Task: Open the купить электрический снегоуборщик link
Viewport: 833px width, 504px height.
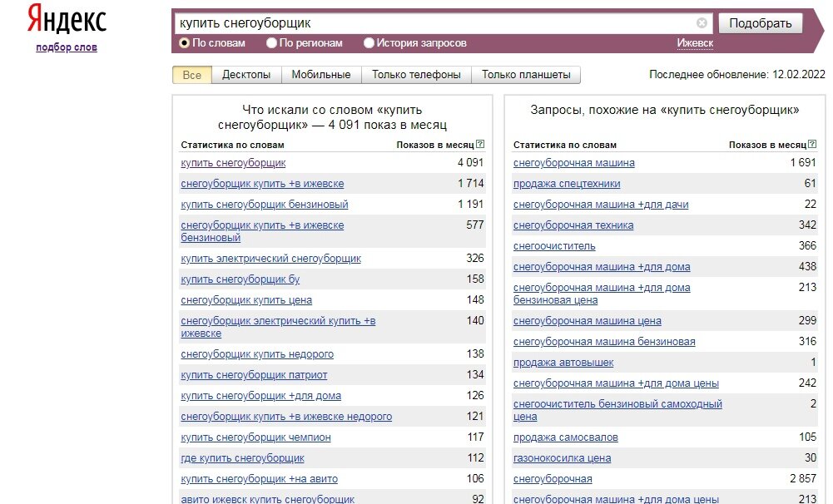Action: click(271, 259)
